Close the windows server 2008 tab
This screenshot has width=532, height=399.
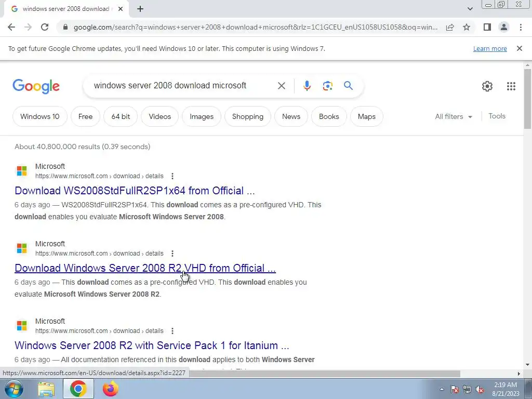(x=121, y=9)
